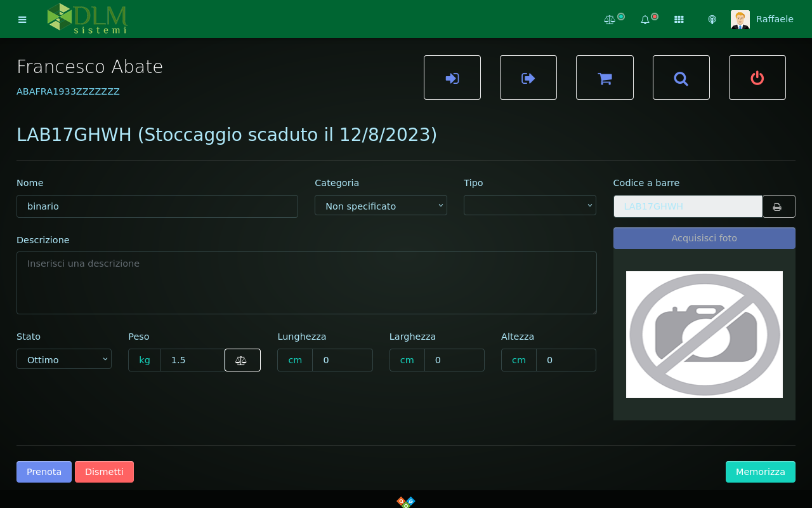This screenshot has width=812, height=508.
Task: Click the sign-out arrow icon button
Action: click(528, 78)
